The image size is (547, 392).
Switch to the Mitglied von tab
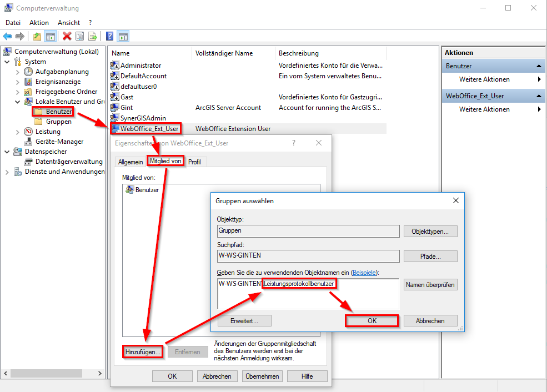(x=165, y=161)
